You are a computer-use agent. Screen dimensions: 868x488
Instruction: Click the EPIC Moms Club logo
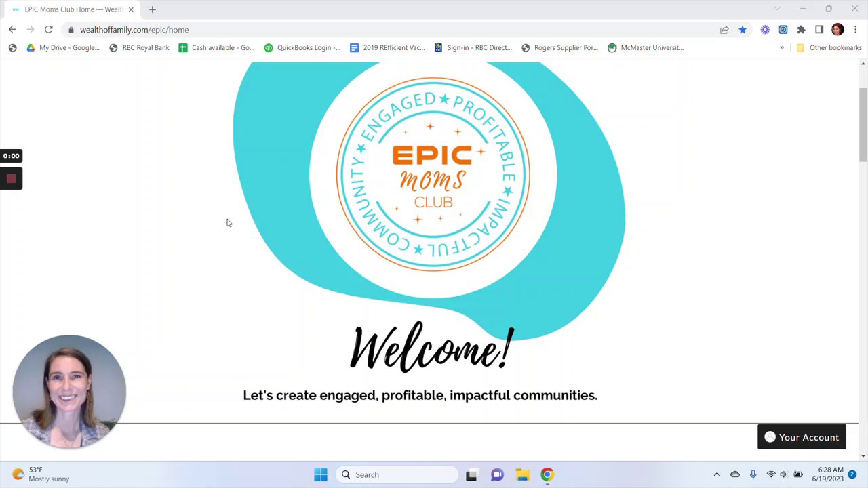[433, 175]
